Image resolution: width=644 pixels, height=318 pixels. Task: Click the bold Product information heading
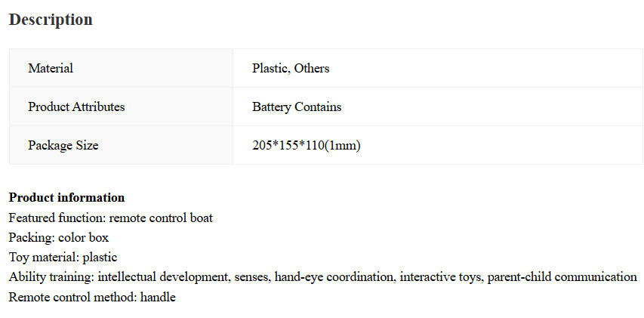(x=66, y=198)
